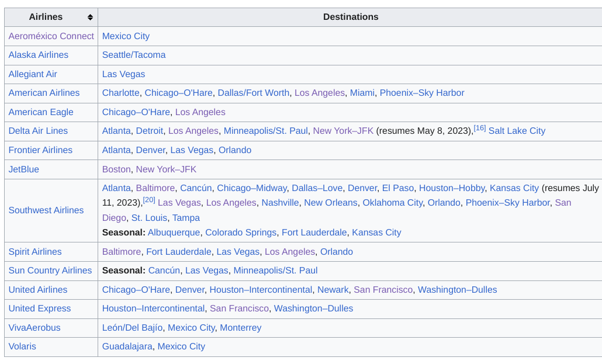Open León/Del Bajío destination link
Viewport: 602px width, 364px height.
(133, 328)
